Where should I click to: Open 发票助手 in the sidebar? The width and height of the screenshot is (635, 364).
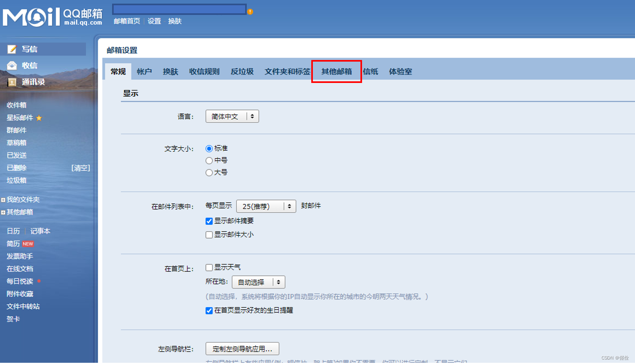pyautogui.click(x=20, y=256)
